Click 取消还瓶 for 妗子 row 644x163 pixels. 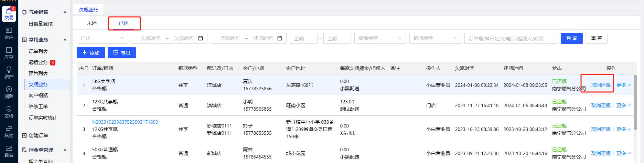coord(601,129)
